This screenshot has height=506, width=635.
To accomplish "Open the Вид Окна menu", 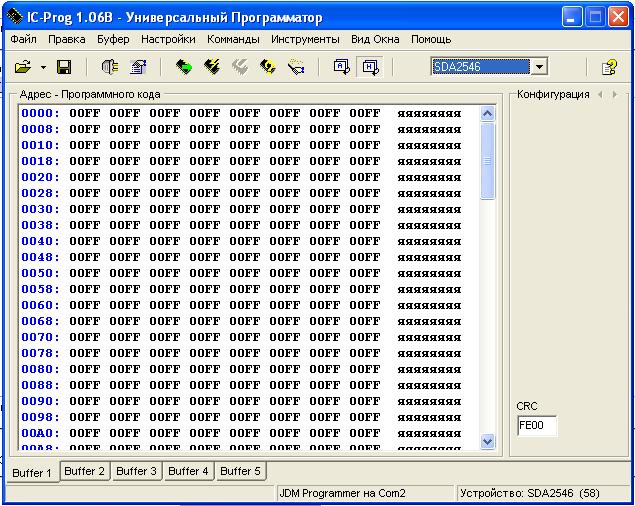I will tap(375, 39).
